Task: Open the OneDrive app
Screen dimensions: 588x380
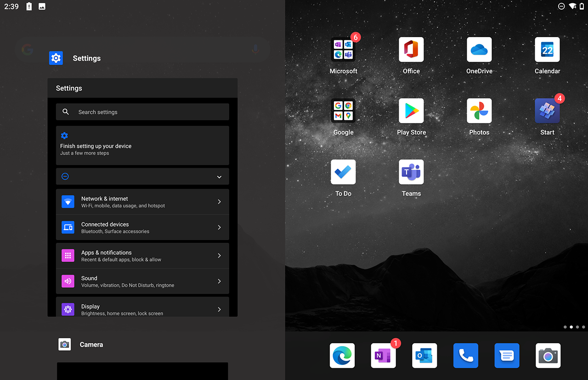Action: point(479,50)
